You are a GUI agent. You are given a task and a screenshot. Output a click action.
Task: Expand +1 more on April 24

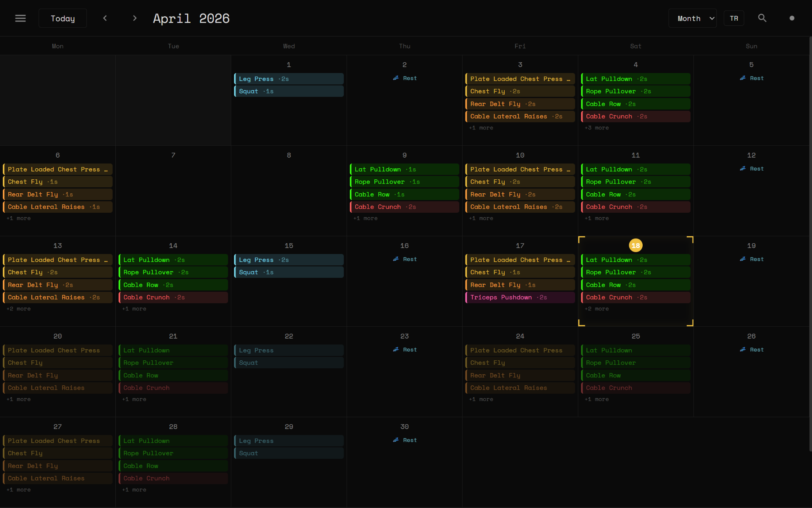point(481,399)
